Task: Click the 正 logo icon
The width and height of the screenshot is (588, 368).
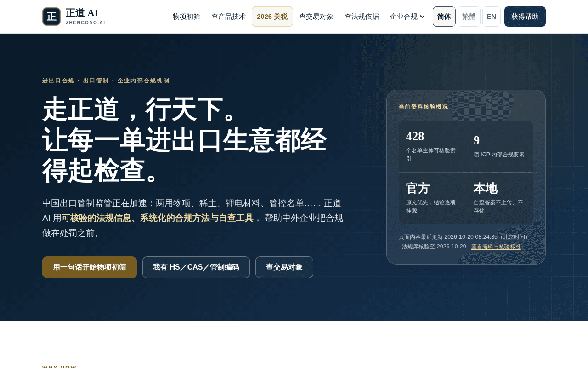Action: [51, 17]
